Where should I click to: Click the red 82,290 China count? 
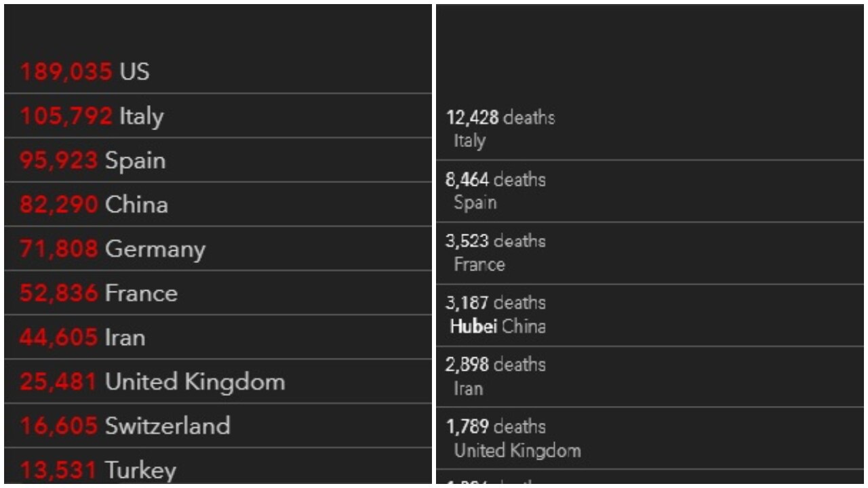tap(58, 204)
